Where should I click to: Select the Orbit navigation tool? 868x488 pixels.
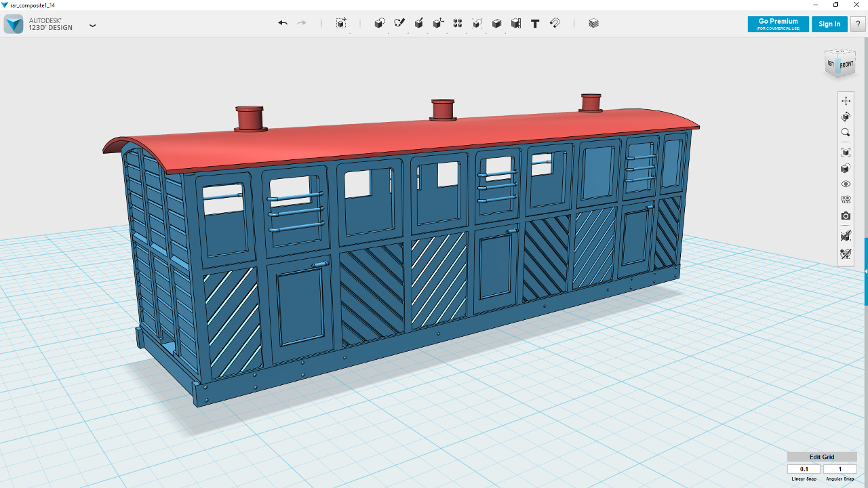click(x=846, y=117)
